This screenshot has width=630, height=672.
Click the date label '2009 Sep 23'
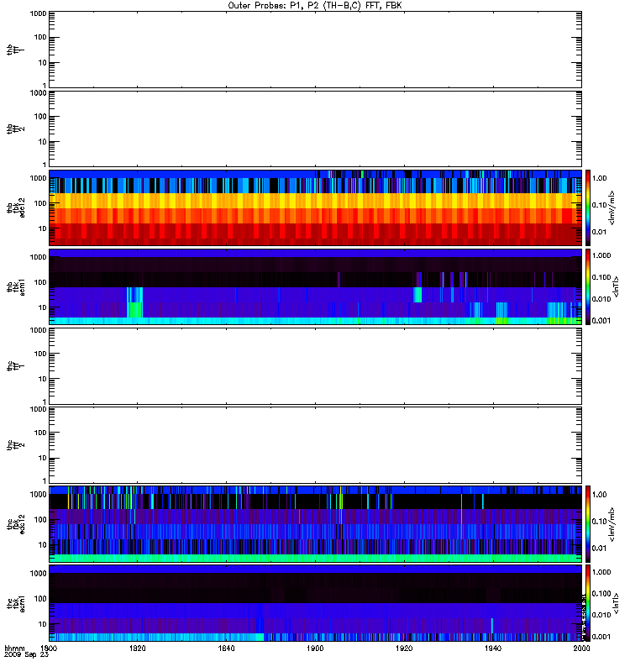tap(26, 655)
